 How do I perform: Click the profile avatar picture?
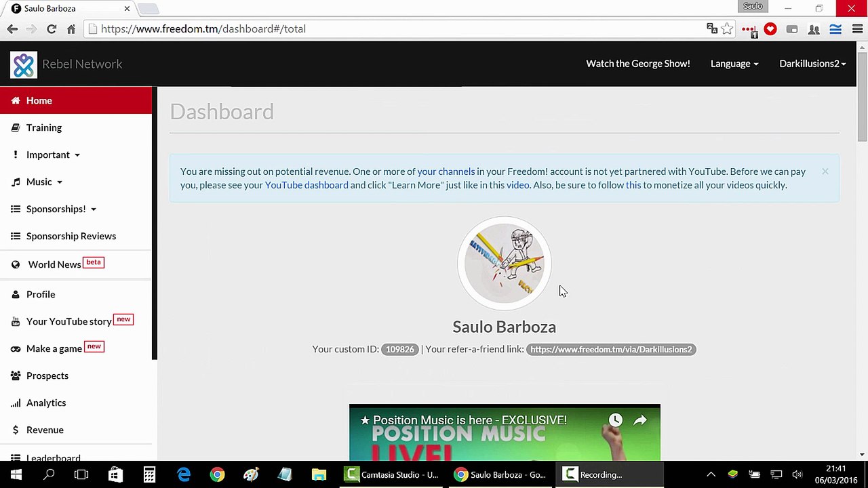pos(504,263)
